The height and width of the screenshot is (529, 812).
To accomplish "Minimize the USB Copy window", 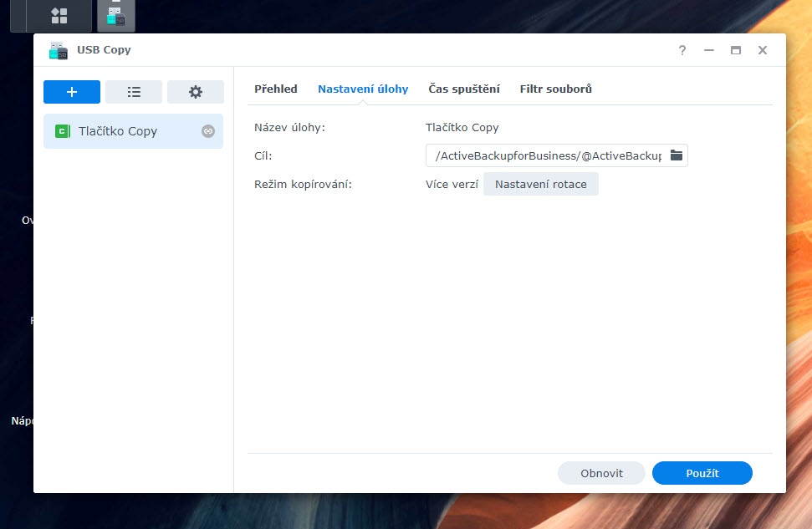I will tap(709, 50).
